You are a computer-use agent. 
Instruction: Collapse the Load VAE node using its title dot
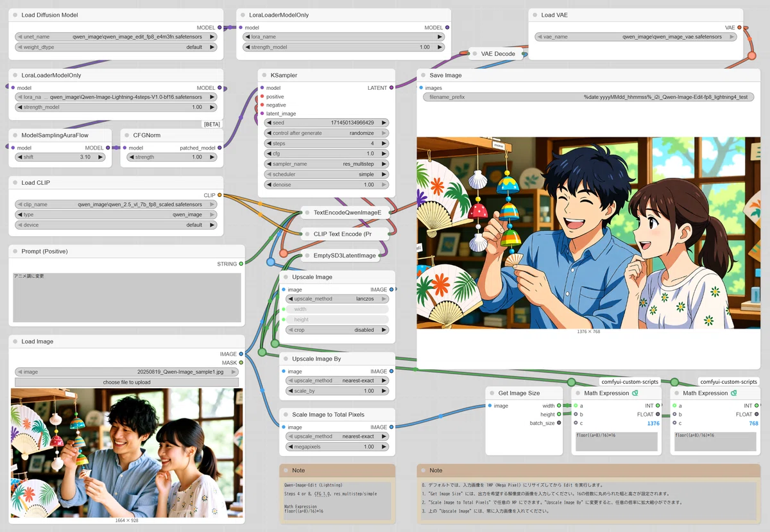(535, 15)
